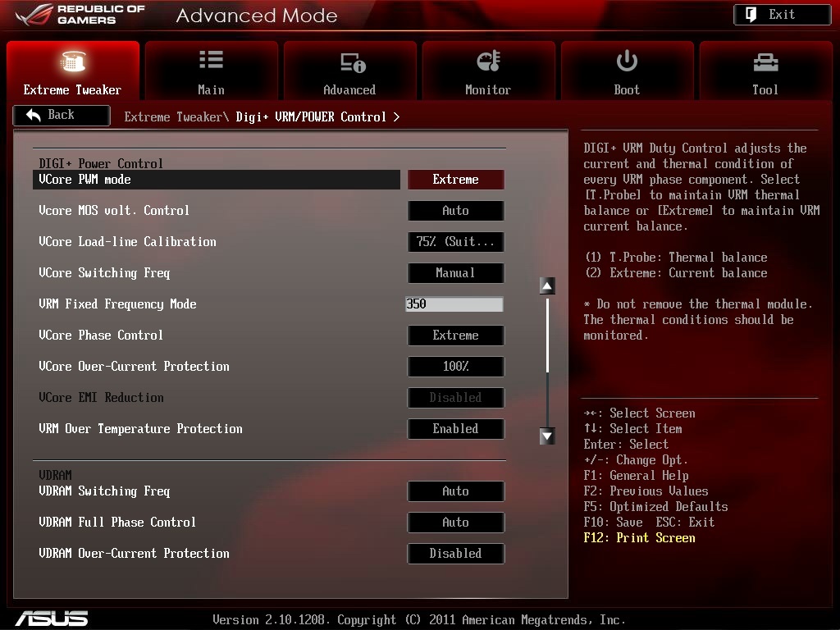Viewport: 840px width, 630px height.
Task: Click the DIGI+ Power Control heading
Action: (x=101, y=163)
